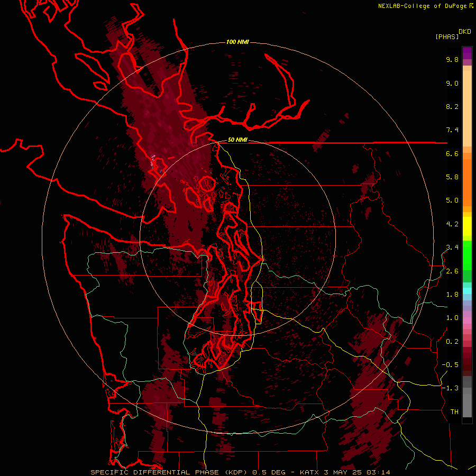The image size is (476, 476).
Task: Click the 7.4 scale value
Action: point(452,130)
